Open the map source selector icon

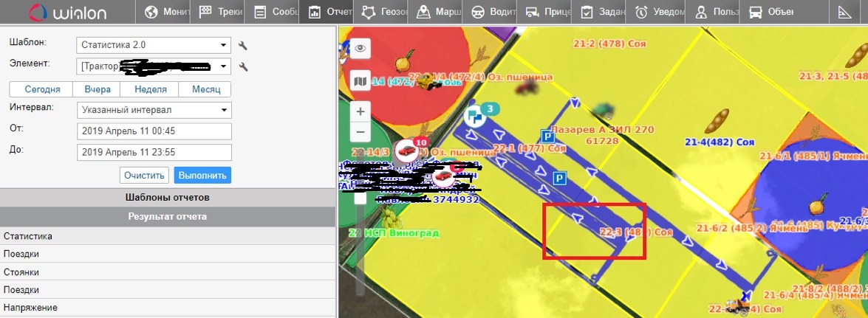pos(360,80)
